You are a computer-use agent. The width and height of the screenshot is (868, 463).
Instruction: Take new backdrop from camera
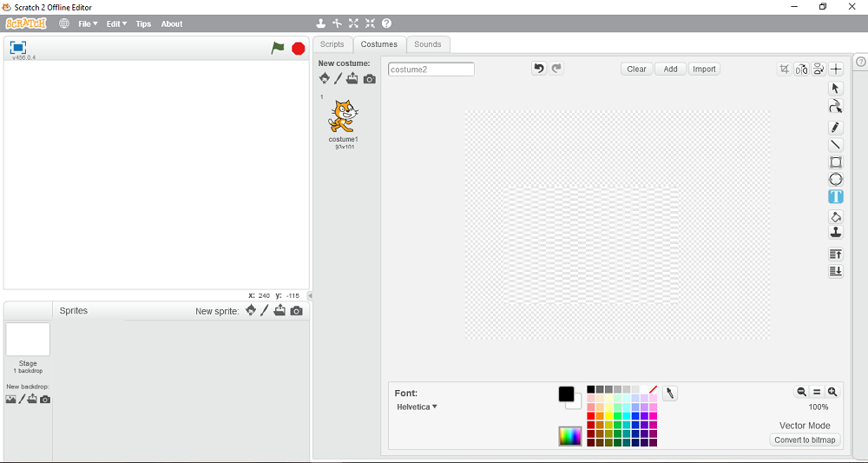point(45,400)
